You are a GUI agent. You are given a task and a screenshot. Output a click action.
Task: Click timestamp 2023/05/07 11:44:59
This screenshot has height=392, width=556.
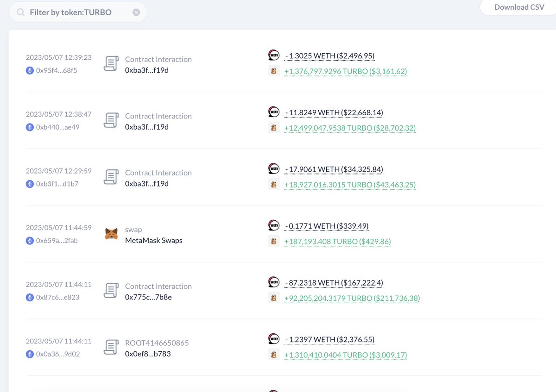point(59,228)
